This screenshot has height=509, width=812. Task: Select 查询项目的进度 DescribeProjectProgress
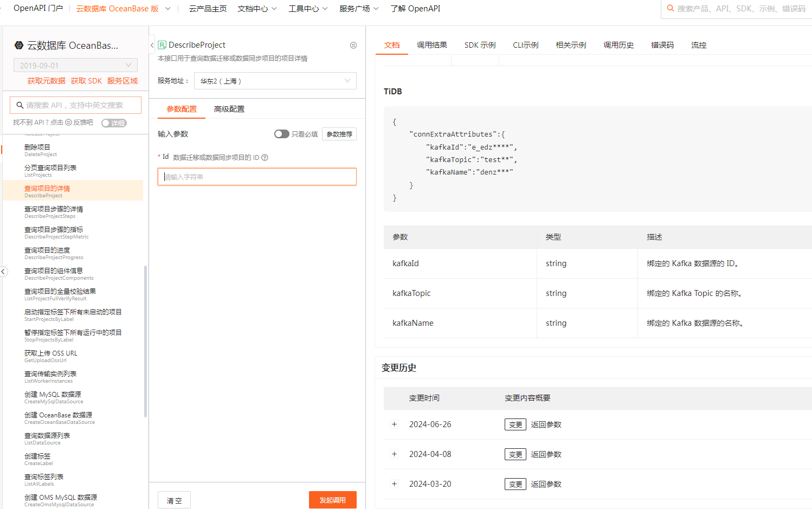tap(73, 253)
